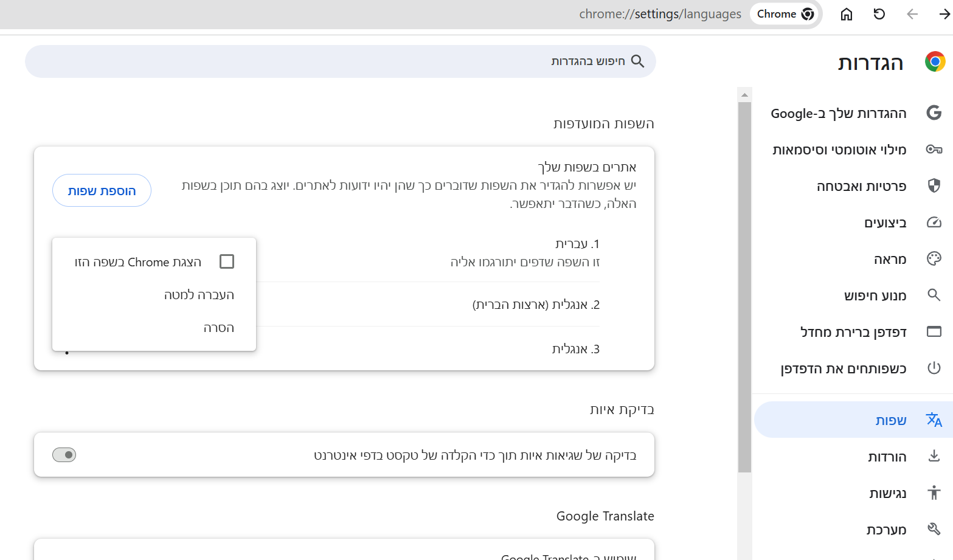Select 'העברה למטה' in the popup menu
Viewport: 953px width, 560px height.
click(199, 295)
